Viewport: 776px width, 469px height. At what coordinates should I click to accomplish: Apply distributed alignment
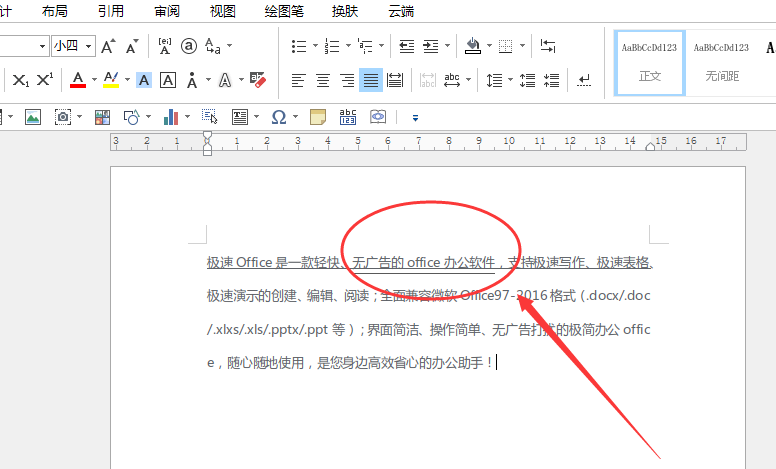pos(395,80)
